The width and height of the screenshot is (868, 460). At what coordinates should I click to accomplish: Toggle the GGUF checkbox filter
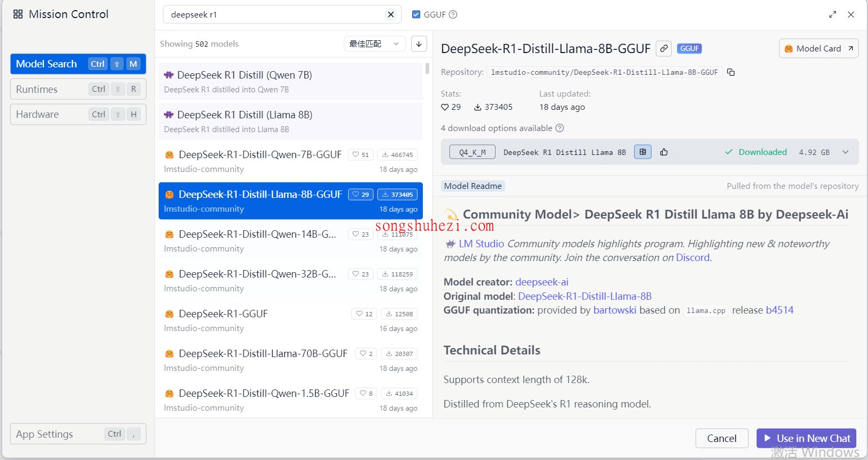click(x=416, y=14)
